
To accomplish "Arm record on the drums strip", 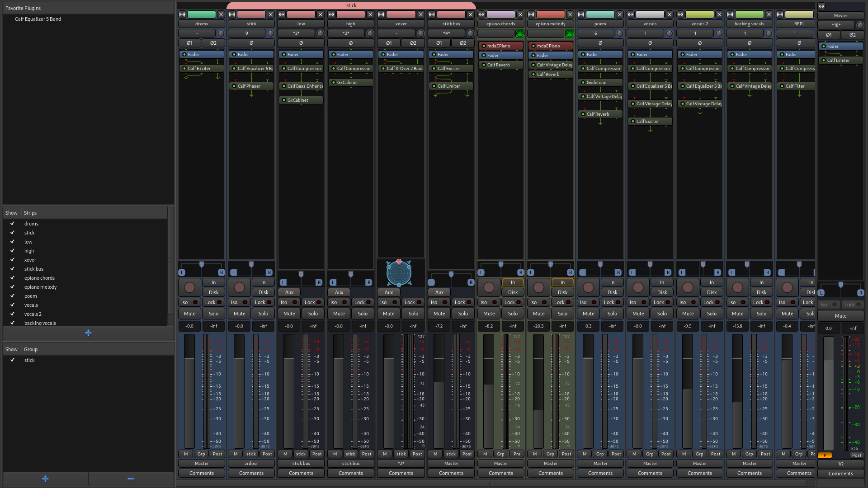I will point(190,287).
